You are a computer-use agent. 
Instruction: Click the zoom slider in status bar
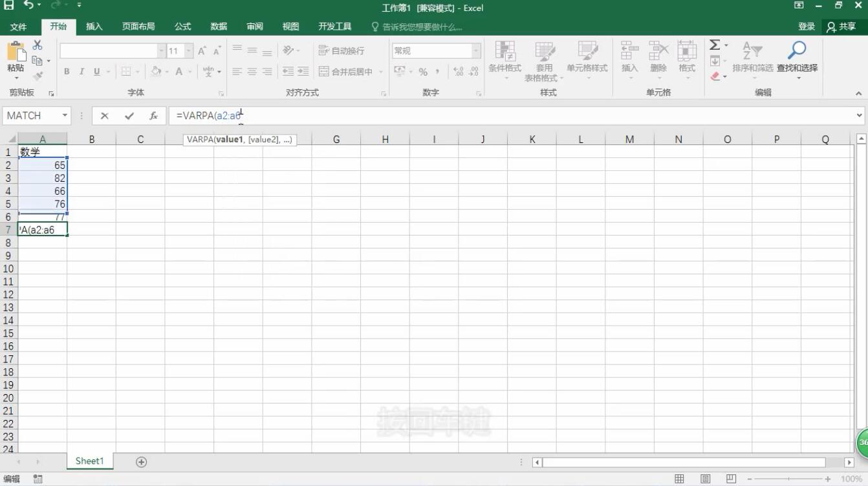(x=788, y=479)
